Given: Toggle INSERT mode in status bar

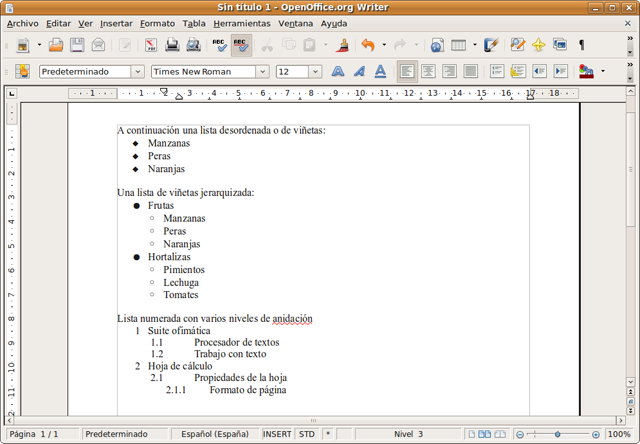Looking at the screenshot, I should [x=277, y=435].
